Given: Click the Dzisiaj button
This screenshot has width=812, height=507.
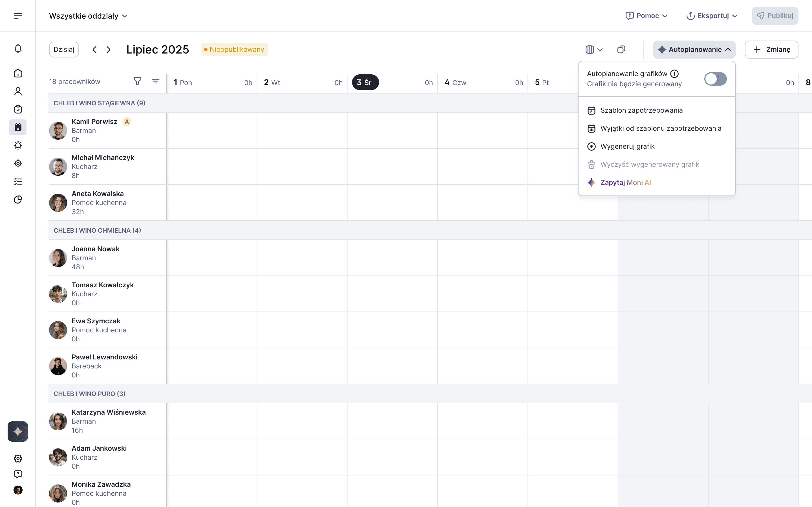Looking at the screenshot, I should pyautogui.click(x=64, y=50).
